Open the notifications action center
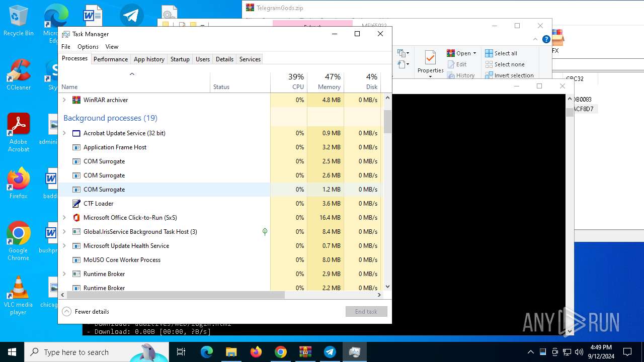644x362 pixels. 627,352
